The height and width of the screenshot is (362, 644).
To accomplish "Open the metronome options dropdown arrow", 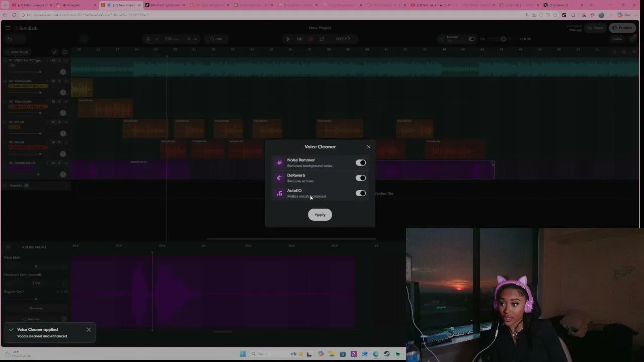I will coord(156,39).
